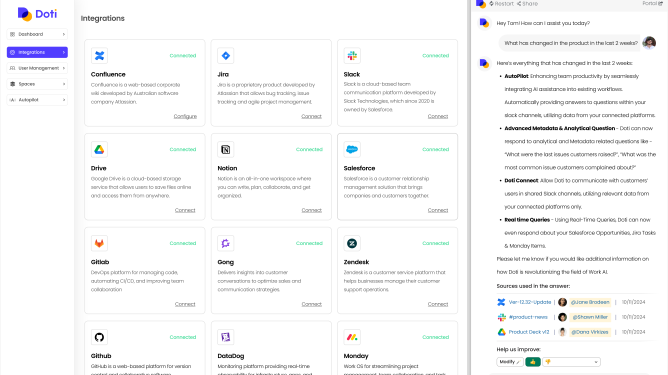Click the Doti logo in the chat header
The height and width of the screenshot is (375, 668).
point(481,4)
